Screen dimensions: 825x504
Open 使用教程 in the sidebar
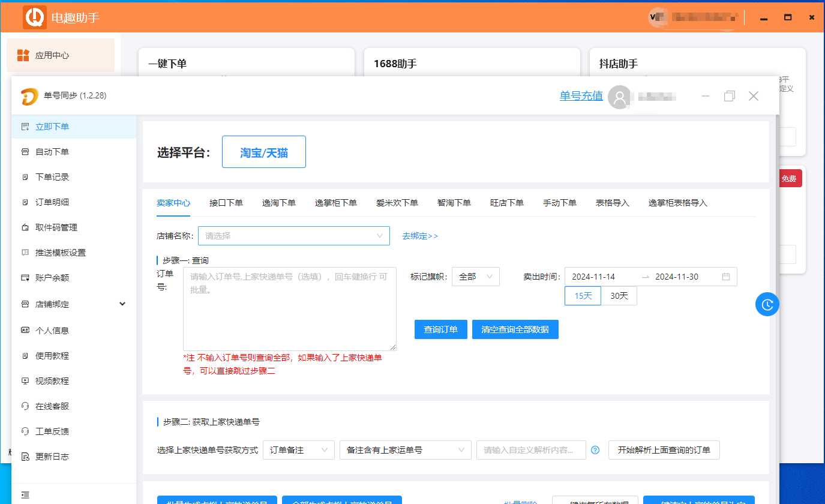(73, 356)
